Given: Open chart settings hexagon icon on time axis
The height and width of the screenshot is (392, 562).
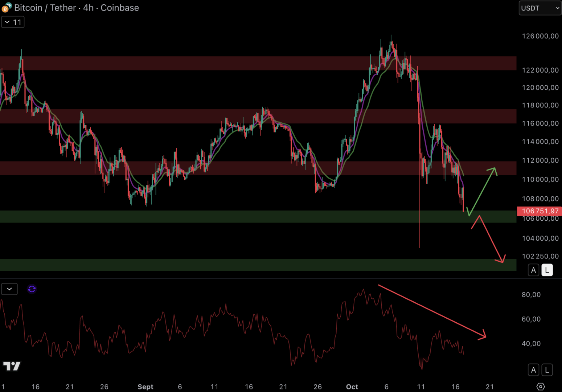Looking at the screenshot, I should [541, 387].
